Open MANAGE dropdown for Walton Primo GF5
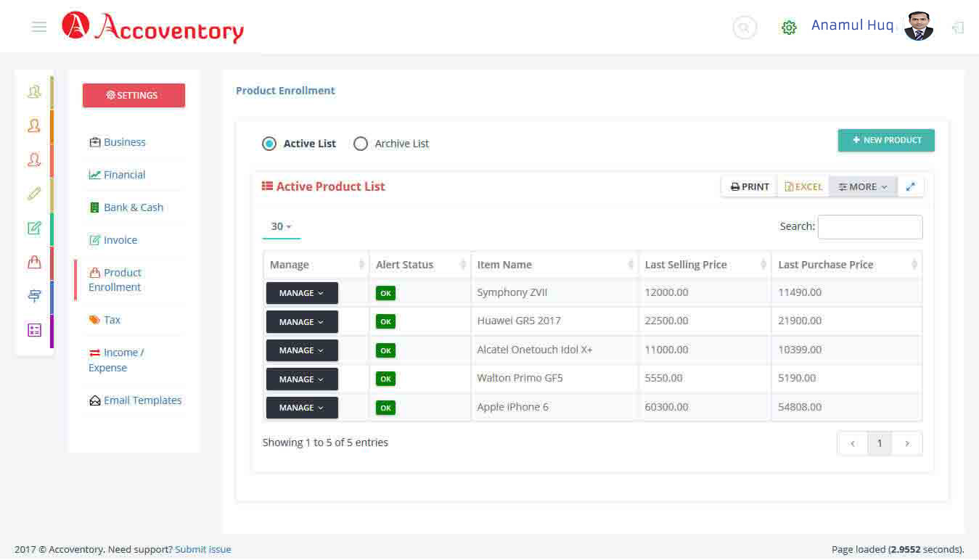979x560 pixels. tap(302, 379)
